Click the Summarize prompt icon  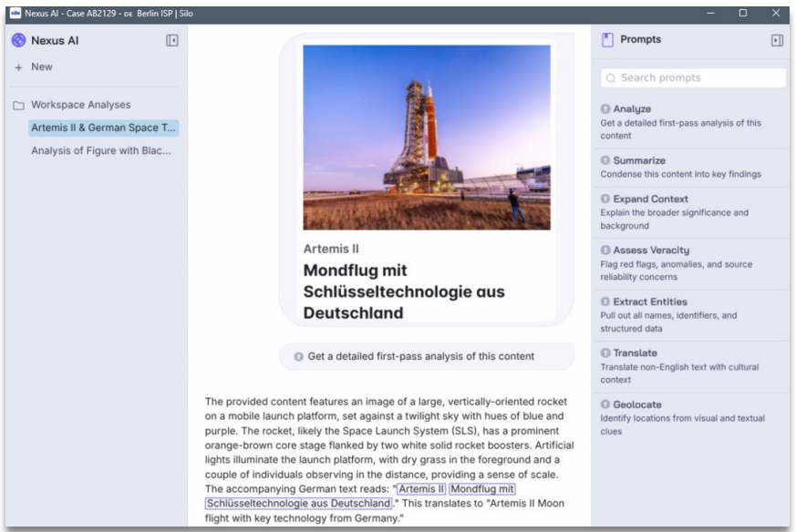click(605, 160)
